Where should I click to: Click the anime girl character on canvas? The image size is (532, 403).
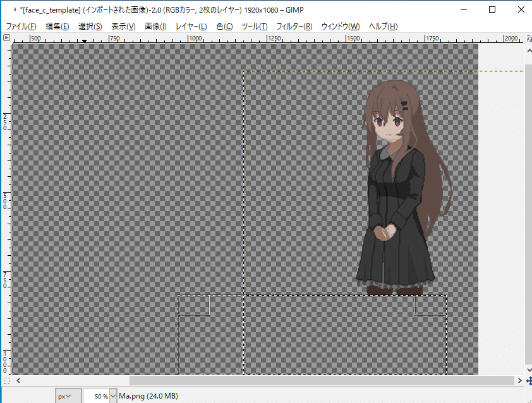(x=402, y=188)
